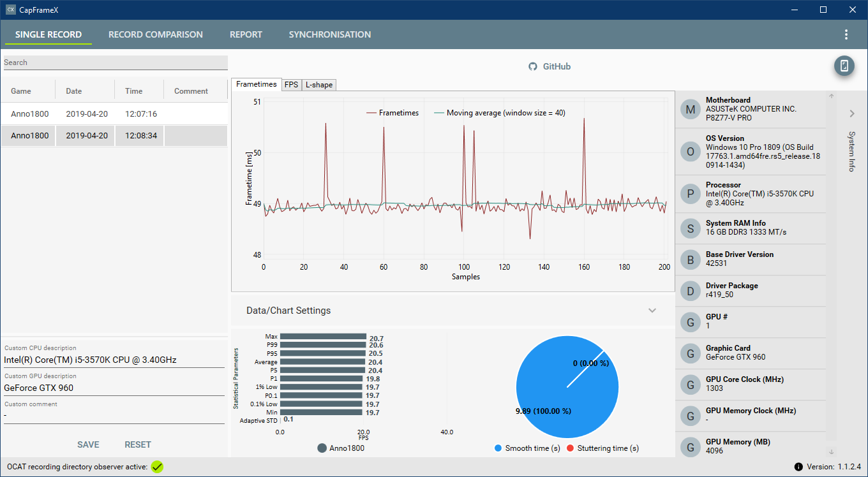Click the System RAM 'S' circle icon
This screenshot has width=868, height=477.
(691, 228)
